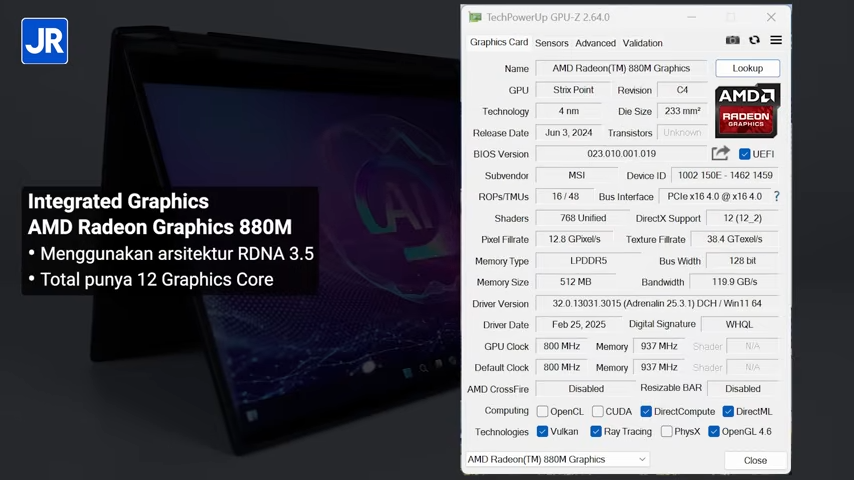The image size is (854, 480).
Task: Enable the OpenCL checkbox
Action: coord(542,411)
